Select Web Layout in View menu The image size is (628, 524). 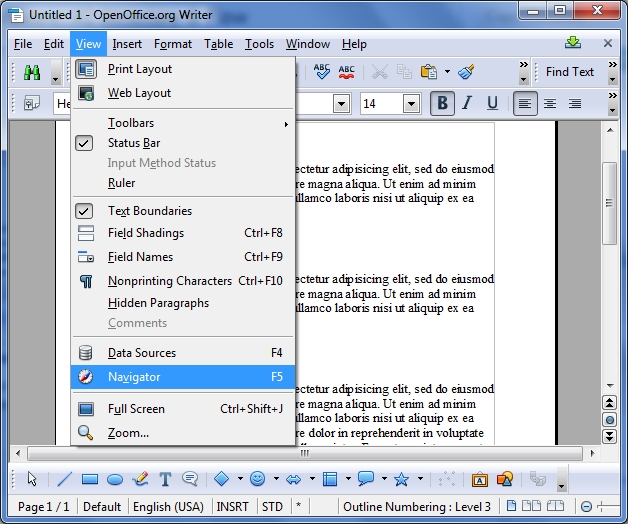point(183,93)
